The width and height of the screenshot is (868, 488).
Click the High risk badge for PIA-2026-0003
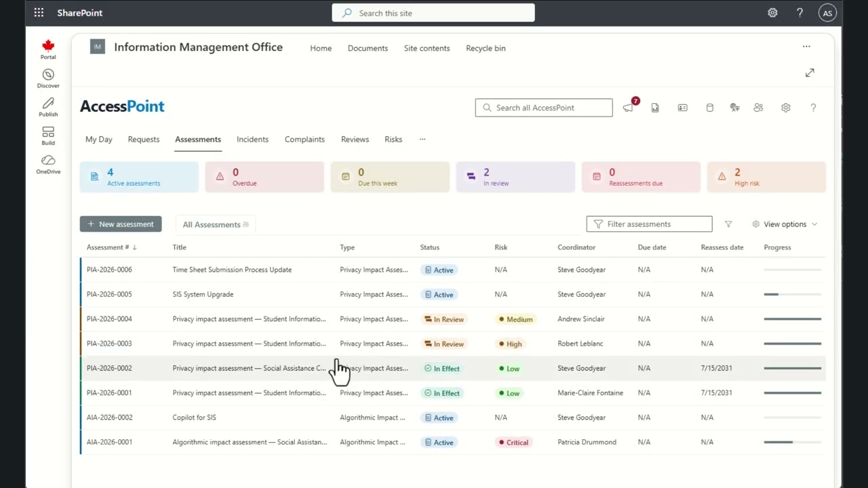(x=511, y=344)
